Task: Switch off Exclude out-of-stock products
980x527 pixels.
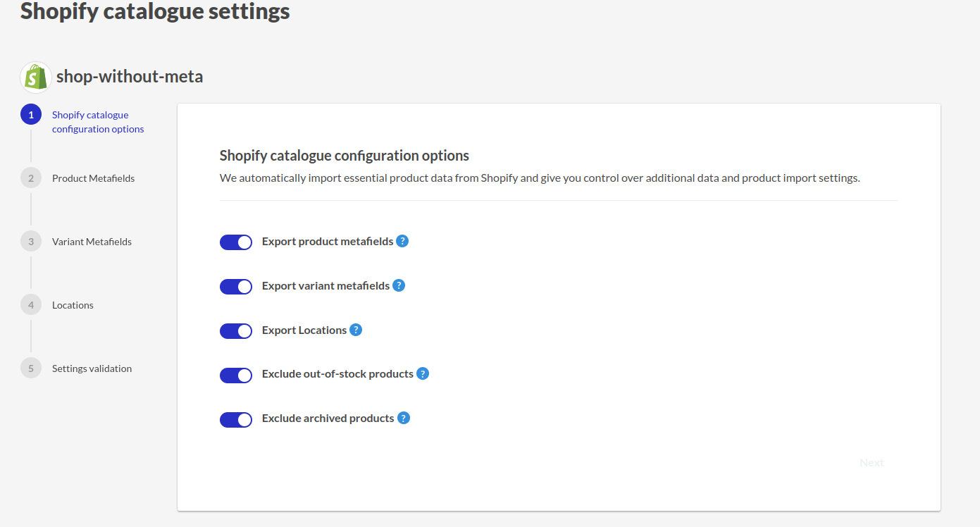Action: point(236,376)
